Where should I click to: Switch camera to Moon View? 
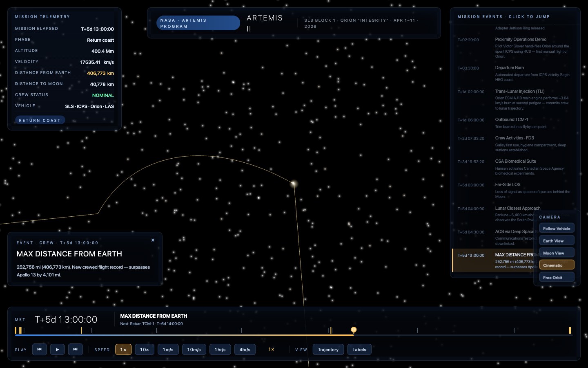(557, 253)
